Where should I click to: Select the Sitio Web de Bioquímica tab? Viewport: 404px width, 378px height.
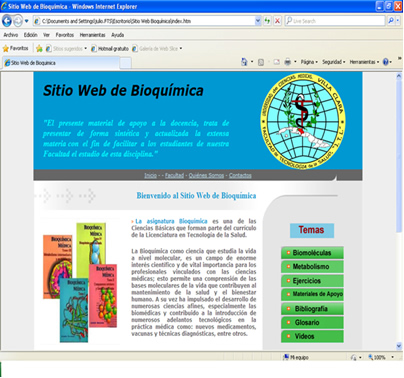coord(61,63)
